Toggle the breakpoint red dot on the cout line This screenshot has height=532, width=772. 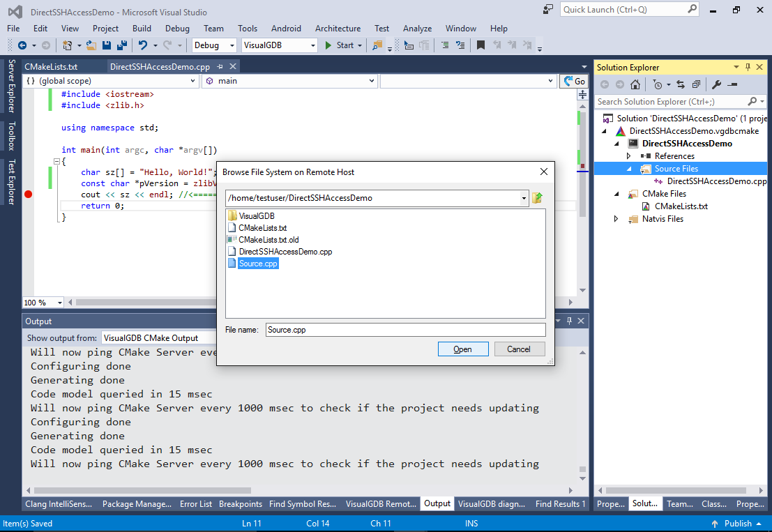pyautogui.click(x=29, y=195)
